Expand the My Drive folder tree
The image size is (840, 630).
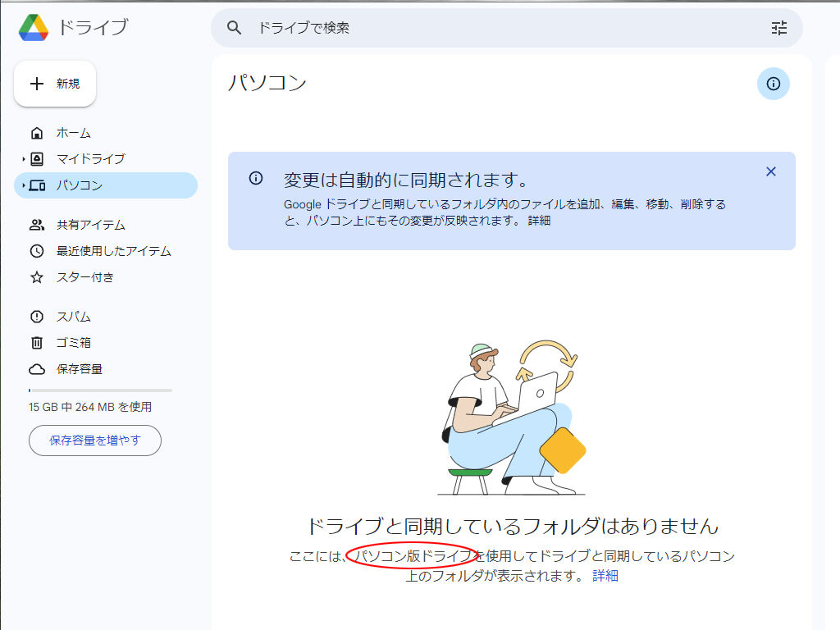(23, 159)
